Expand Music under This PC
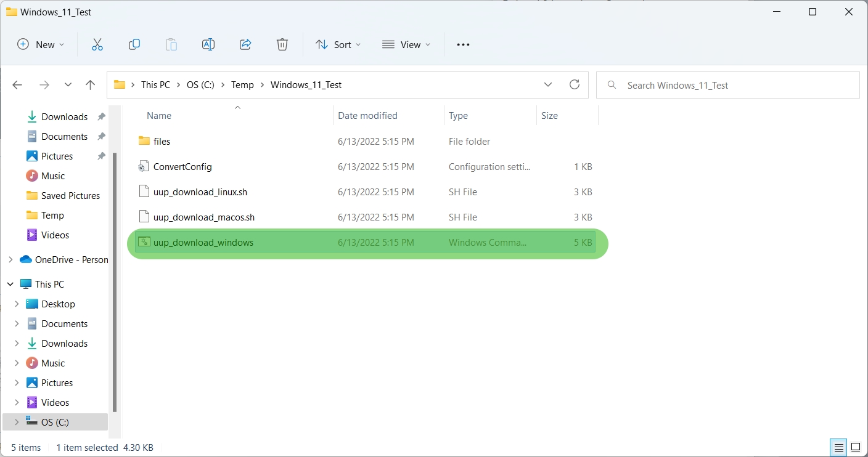Image resolution: width=868 pixels, height=457 pixels. 17,363
